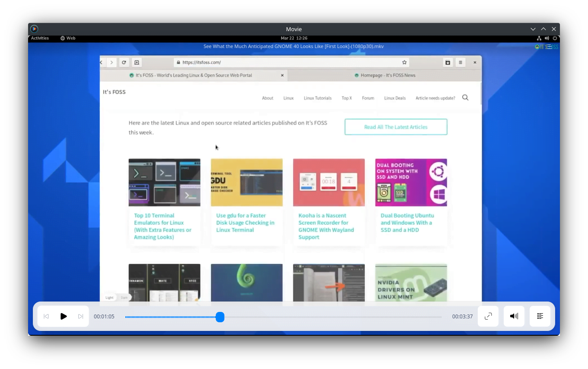Image resolution: width=588 pixels, height=369 pixels.
Task: Click the Kooha recorder thumbnail
Action: click(329, 183)
